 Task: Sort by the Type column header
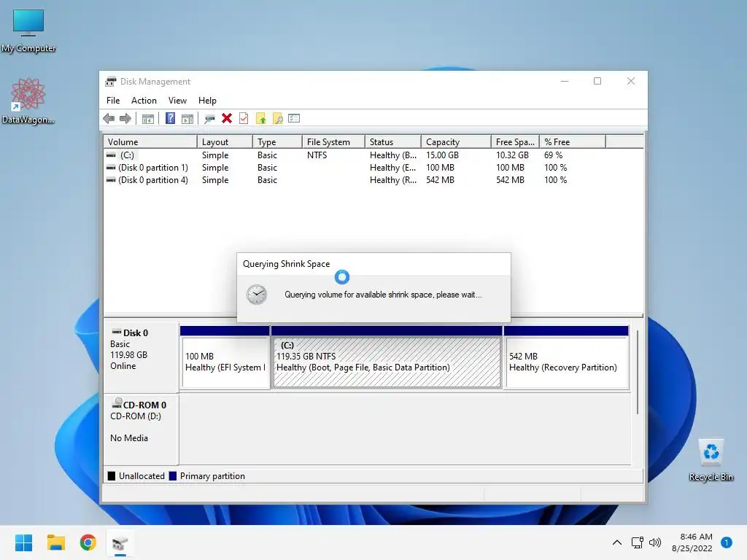[x=277, y=142]
